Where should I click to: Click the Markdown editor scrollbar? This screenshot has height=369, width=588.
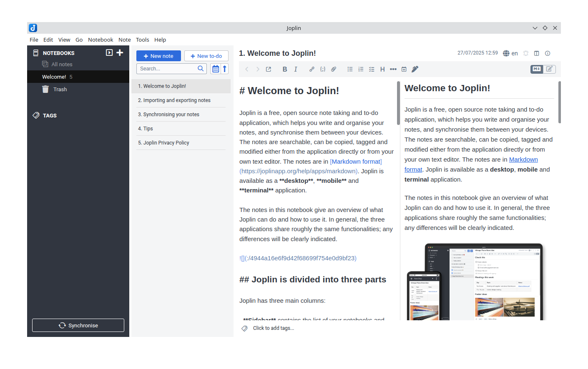click(x=398, y=103)
